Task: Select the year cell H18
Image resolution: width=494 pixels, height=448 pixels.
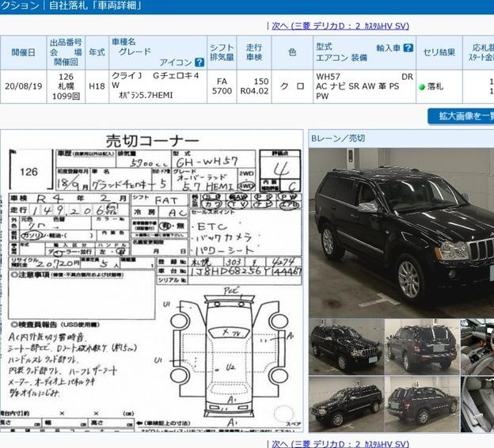Action: click(97, 86)
